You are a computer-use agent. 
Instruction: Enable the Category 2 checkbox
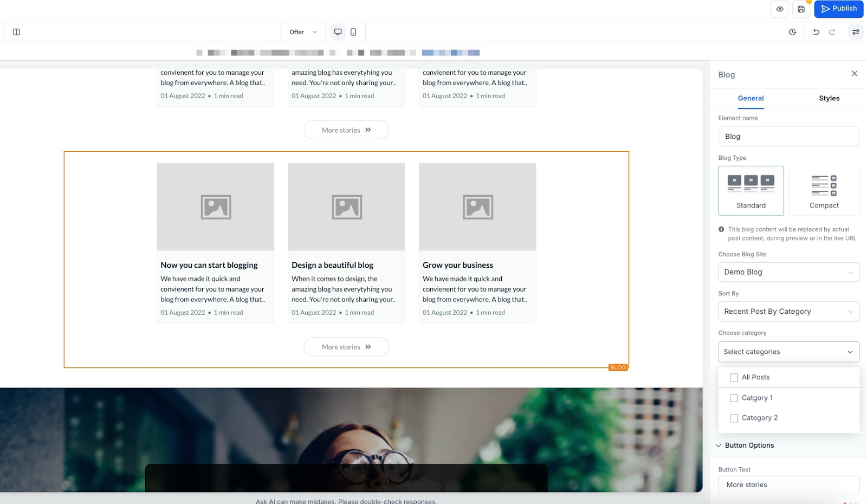[x=734, y=418]
